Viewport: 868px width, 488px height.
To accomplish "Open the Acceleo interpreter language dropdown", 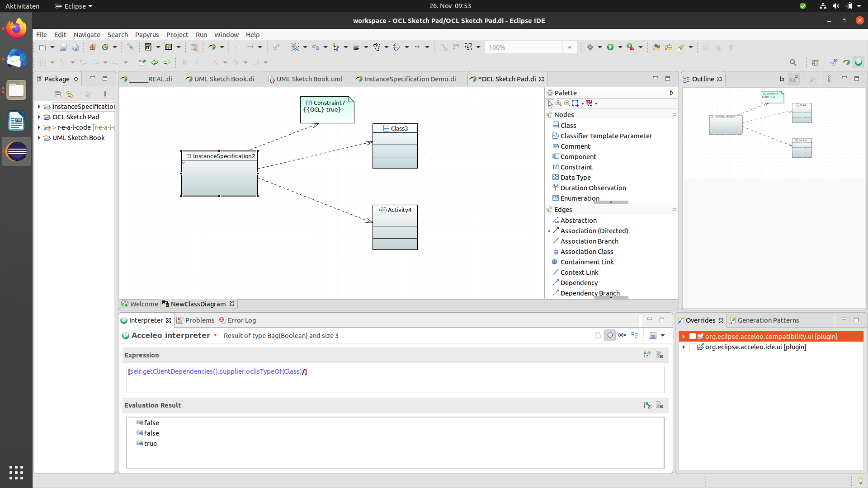I will [x=215, y=335].
